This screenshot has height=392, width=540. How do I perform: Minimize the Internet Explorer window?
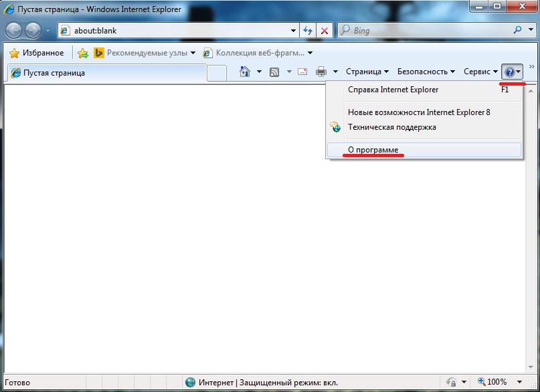[479, 6]
